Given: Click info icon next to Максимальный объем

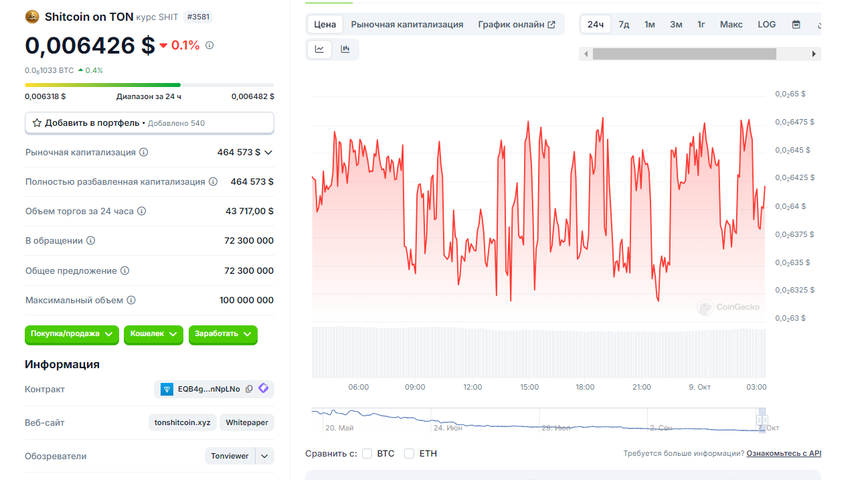Looking at the screenshot, I should pos(131,301).
